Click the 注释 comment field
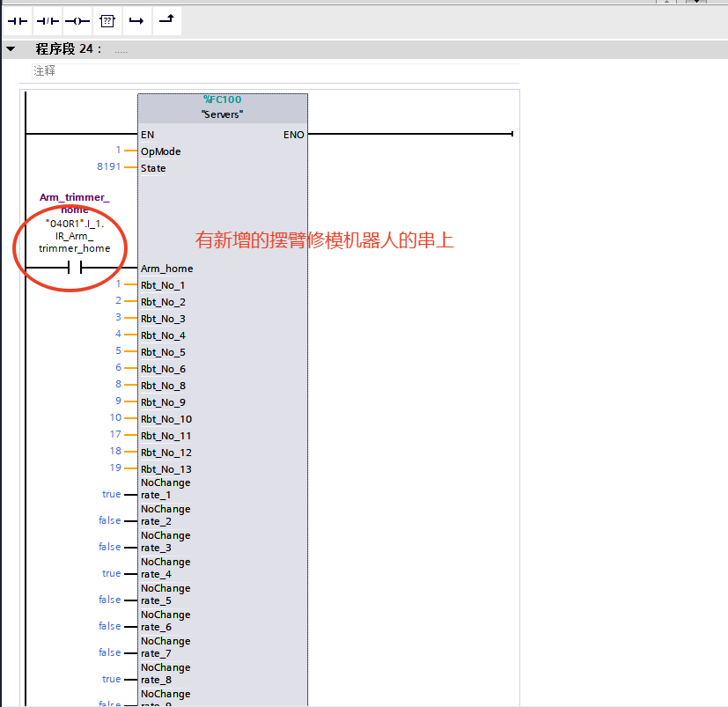Image resolution: width=728 pixels, height=707 pixels. (x=44, y=70)
